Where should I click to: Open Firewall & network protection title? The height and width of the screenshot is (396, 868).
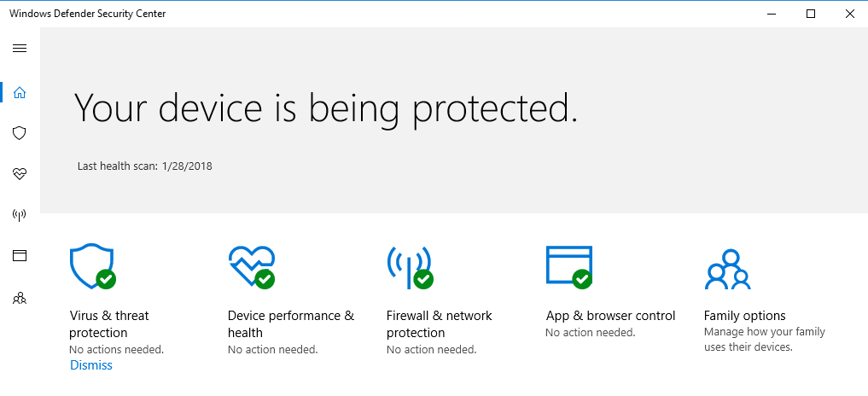click(439, 324)
